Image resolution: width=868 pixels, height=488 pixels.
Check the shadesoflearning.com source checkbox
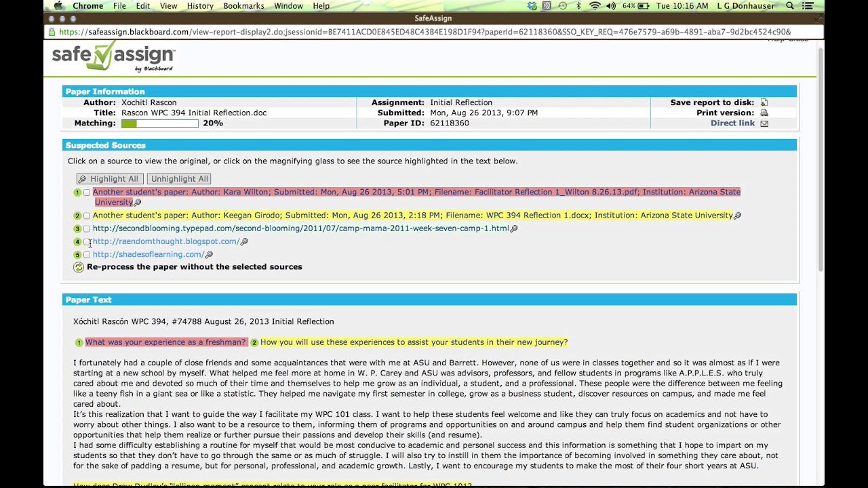point(87,255)
